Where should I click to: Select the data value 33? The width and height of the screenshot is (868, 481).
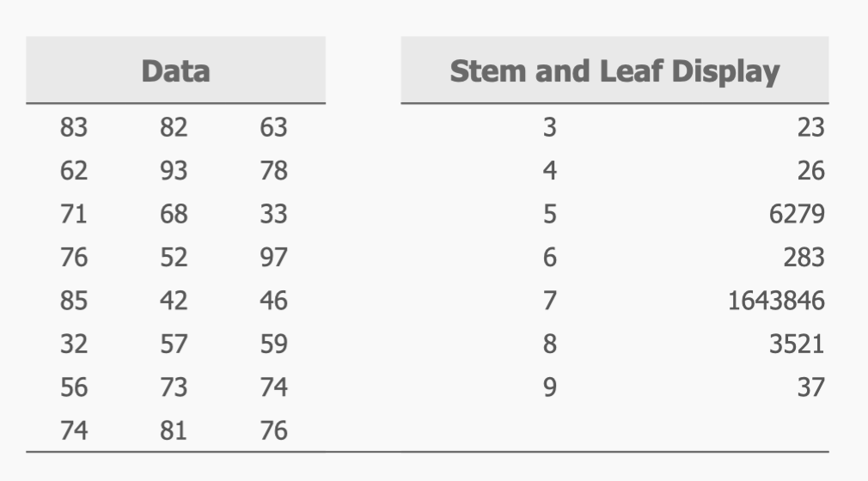(273, 214)
